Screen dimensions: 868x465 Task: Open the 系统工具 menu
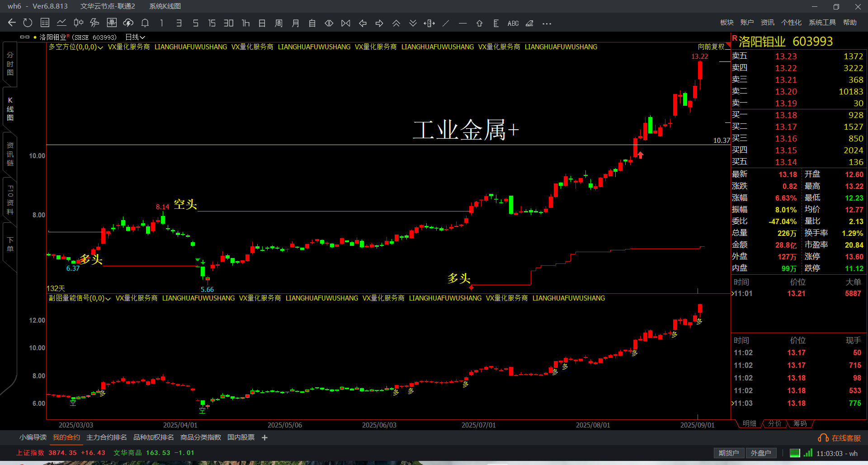pos(822,23)
